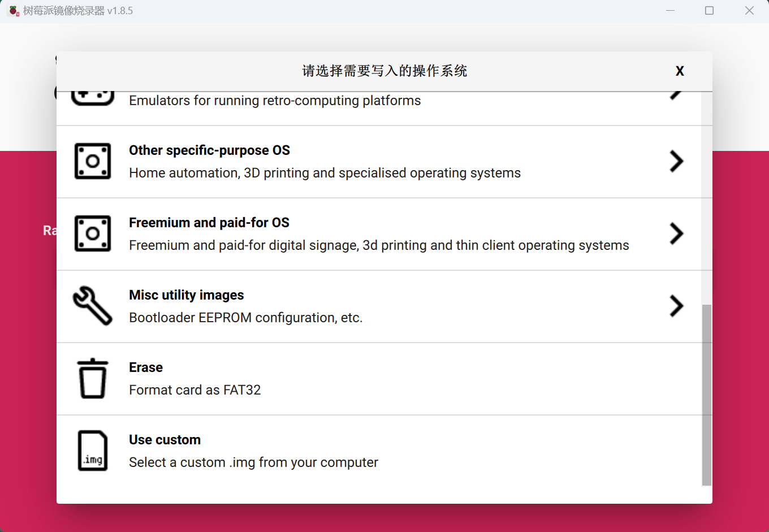Click the gamepad emulators icon
Screen dimensions: 769x532
pos(93,98)
